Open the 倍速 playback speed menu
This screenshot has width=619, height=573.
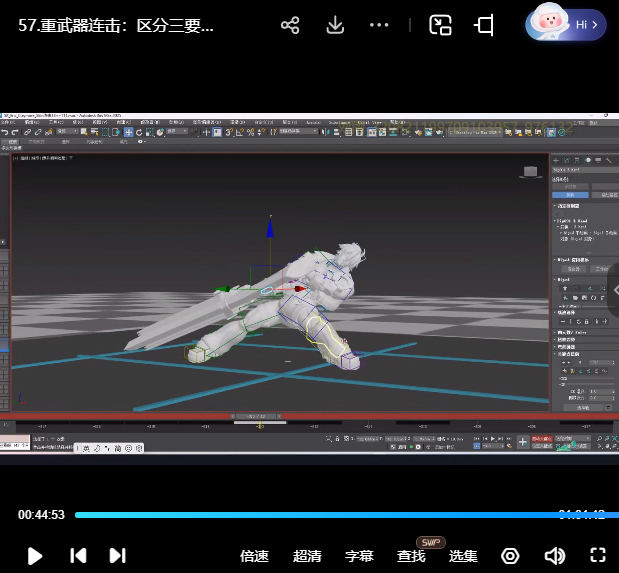tap(255, 556)
